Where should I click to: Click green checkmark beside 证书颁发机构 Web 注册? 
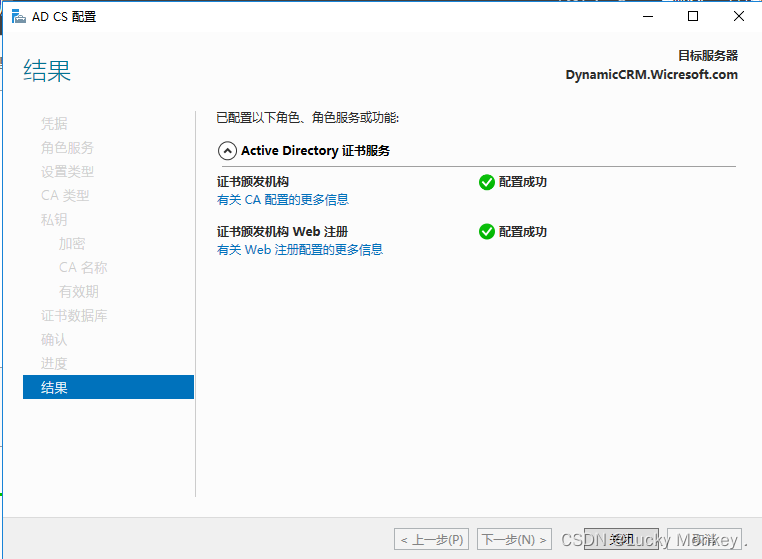pyautogui.click(x=486, y=232)
